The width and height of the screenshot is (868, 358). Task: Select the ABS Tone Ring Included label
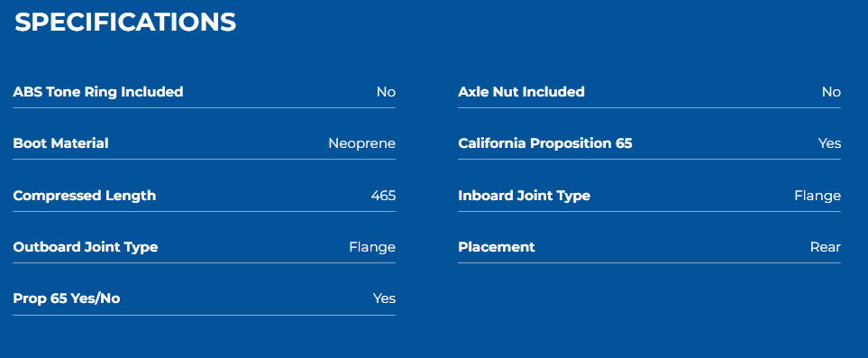click(98, 92)
